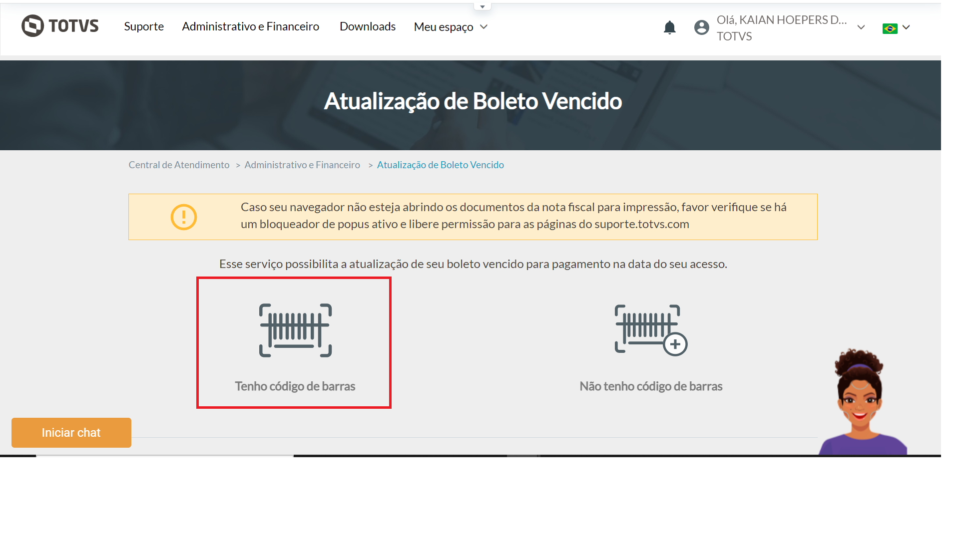This screenshot has width=967, height=560.
Task: Follow the 'Central de Atendimento' breadcrumb link
Action: click(179, 164)
